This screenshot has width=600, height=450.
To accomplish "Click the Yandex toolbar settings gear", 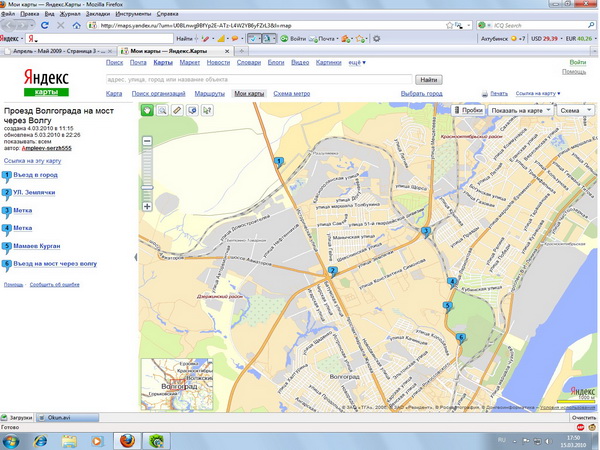I will coord(377,39).
